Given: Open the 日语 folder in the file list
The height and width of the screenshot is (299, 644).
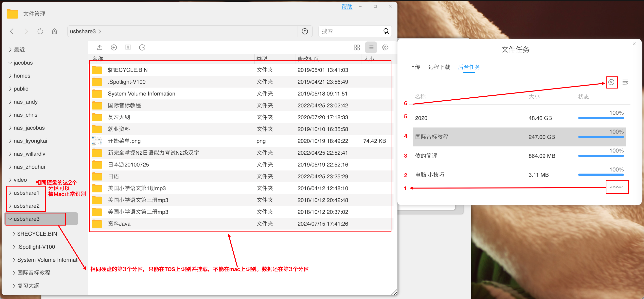Looking at the screenshot, I should coord(113,176).
